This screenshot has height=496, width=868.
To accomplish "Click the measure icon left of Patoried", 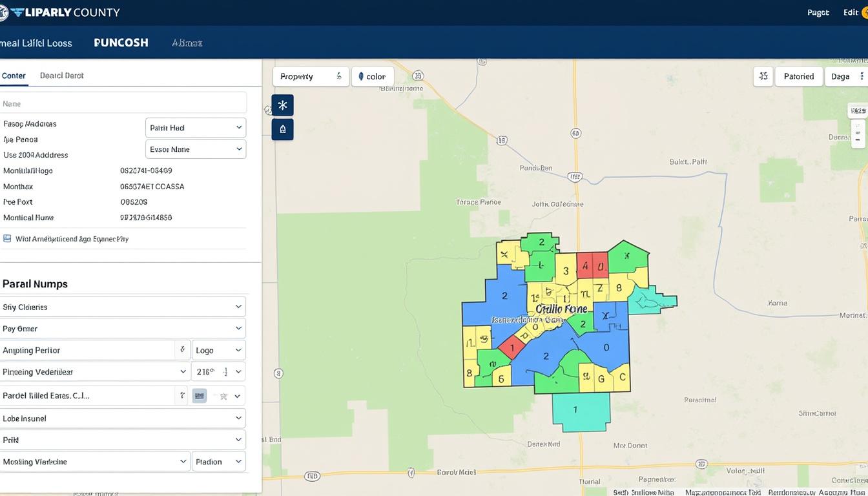I will (763, 76).
